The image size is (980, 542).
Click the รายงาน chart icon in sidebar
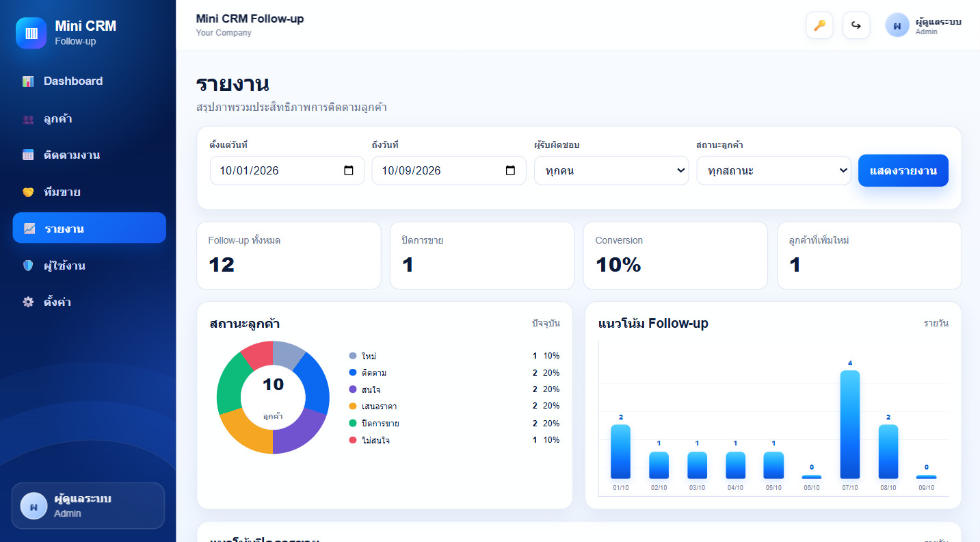click(29, 229)
